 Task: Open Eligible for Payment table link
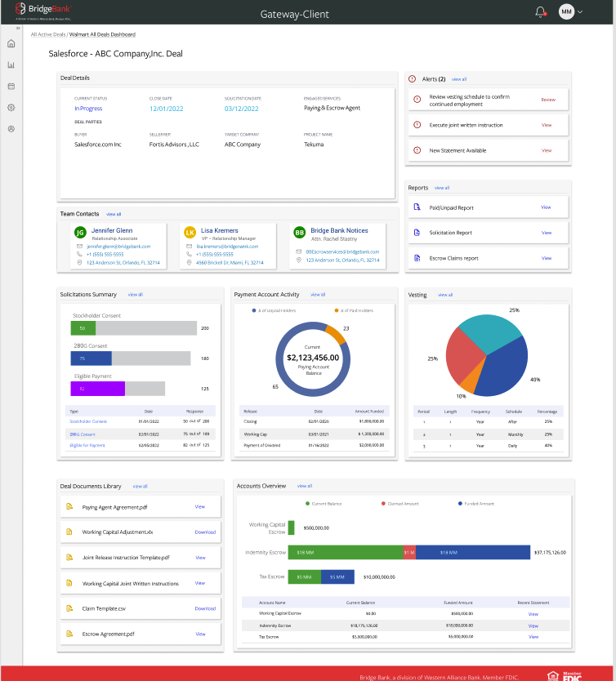(87, 445)
